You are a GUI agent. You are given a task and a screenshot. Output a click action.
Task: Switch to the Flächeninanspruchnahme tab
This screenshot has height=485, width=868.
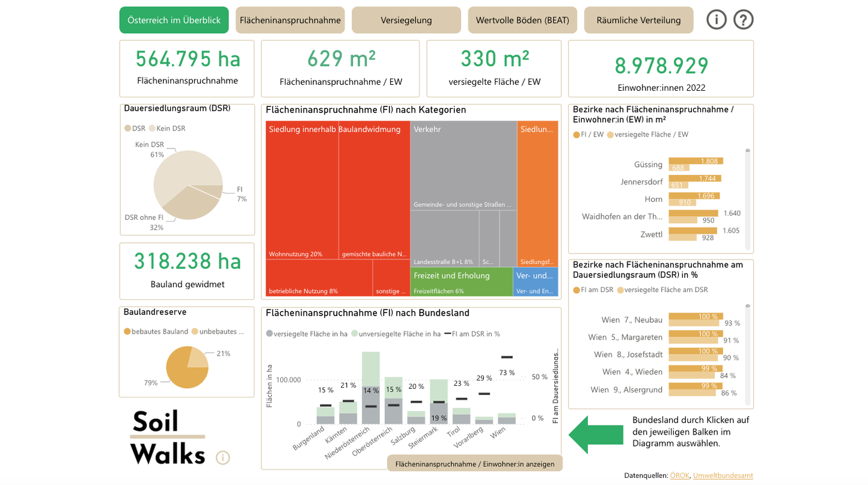[290, 20]
